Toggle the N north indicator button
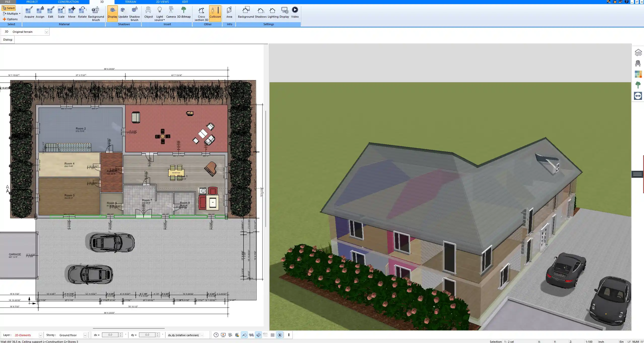Viewport: 644px width, 343px height. (280, 335)
